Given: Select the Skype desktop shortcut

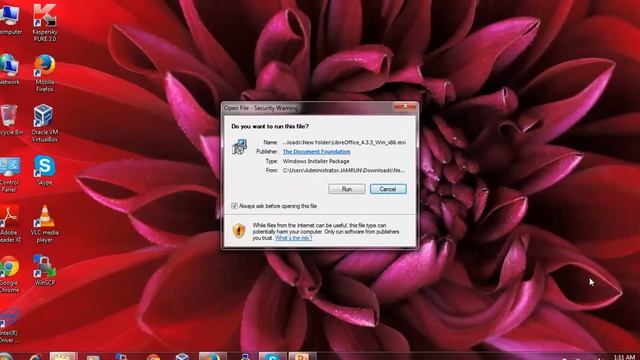Looking at the screenshot, I should coord(44,170).
